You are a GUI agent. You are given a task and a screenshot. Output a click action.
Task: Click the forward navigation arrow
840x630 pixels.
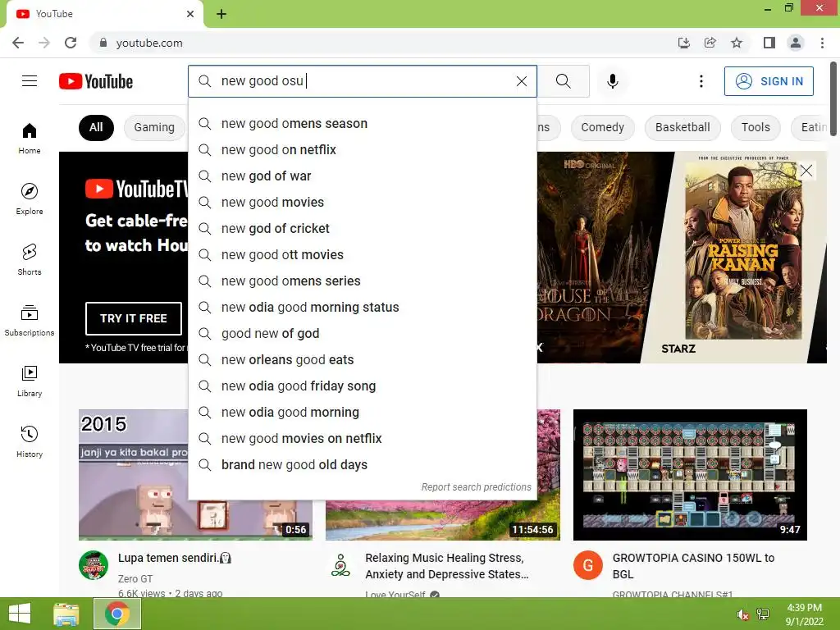[44, 43]
